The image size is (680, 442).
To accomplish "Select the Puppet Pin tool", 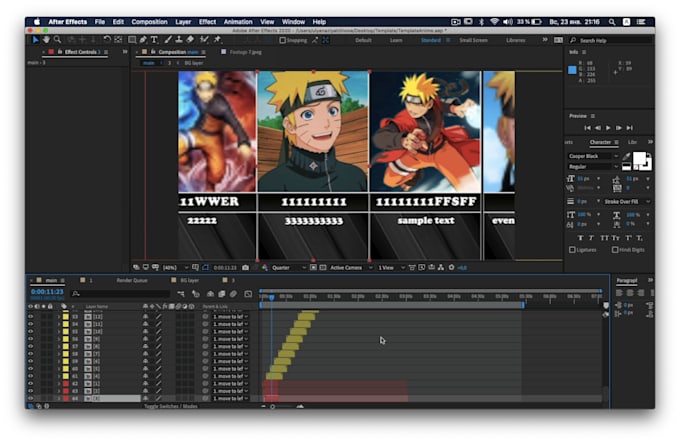I will pyautogui.click(x=218, y=40).
